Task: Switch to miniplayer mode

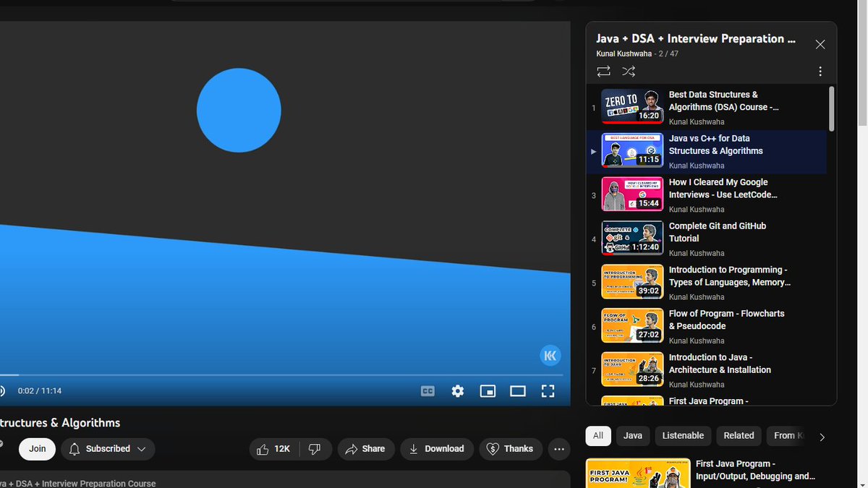Action: click(x=488, y=391)
